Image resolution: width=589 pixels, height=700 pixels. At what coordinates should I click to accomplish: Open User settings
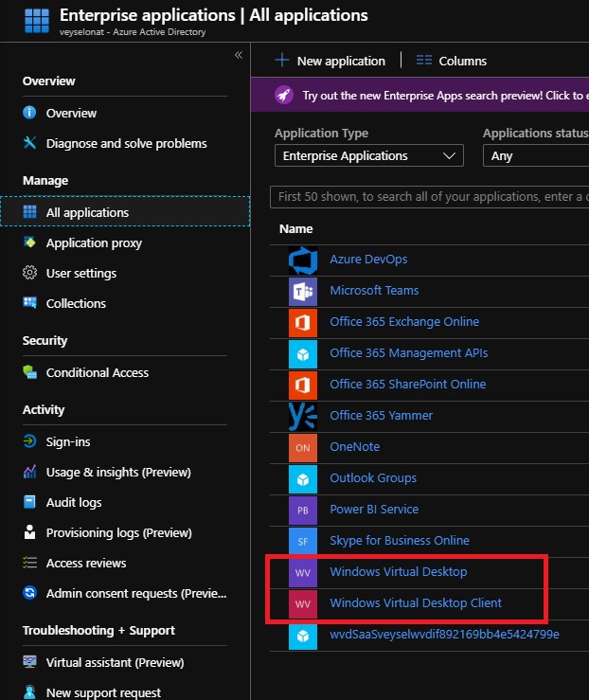[81, 273]
